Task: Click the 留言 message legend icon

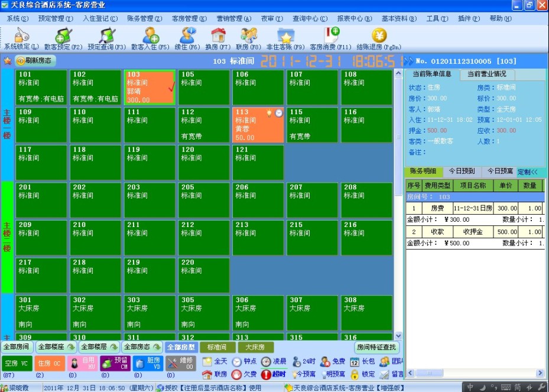Action: 384,374
